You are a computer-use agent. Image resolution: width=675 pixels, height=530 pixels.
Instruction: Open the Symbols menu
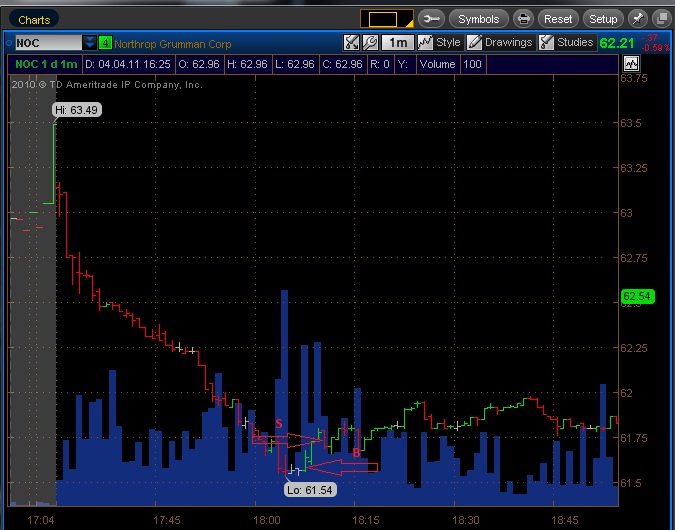(478, 19)
